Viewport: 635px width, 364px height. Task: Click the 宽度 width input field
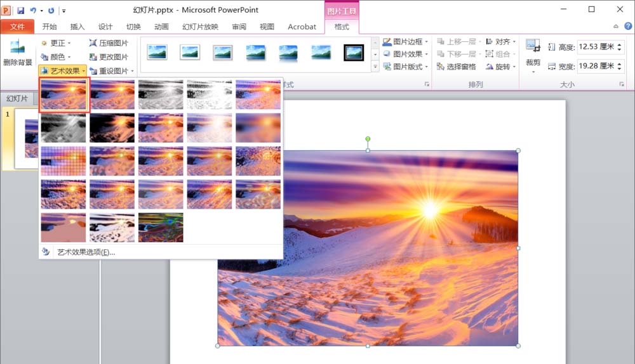(x=596, y=66)
